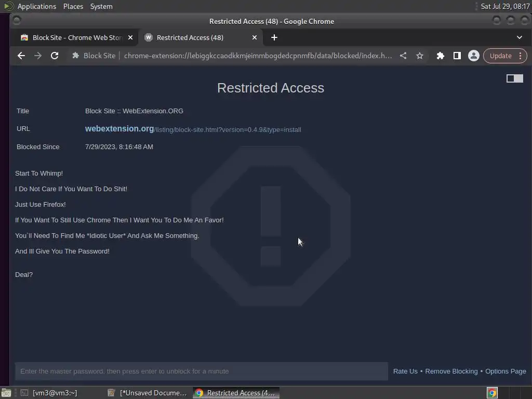This screenshot has height=399, width=532.
Task: Reload the Restricted Access page
Action: (x=54, y=56)
